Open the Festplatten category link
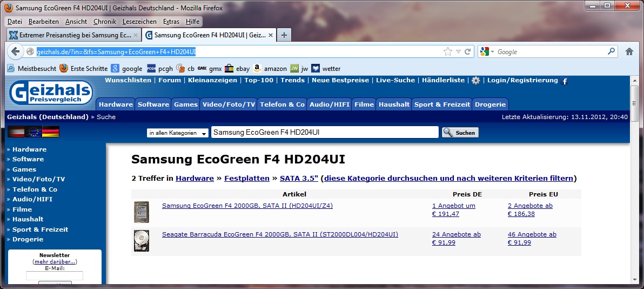Viewport: 644px width, 289px height. click(247, 178)
